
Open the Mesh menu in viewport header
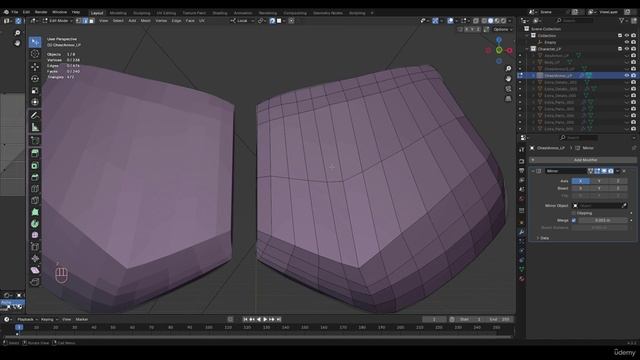[145, 20]
